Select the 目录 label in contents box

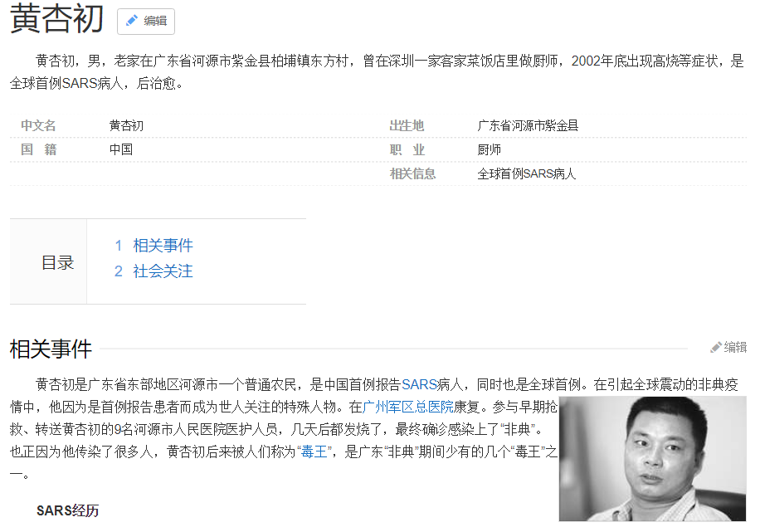[x=57, y=262]
